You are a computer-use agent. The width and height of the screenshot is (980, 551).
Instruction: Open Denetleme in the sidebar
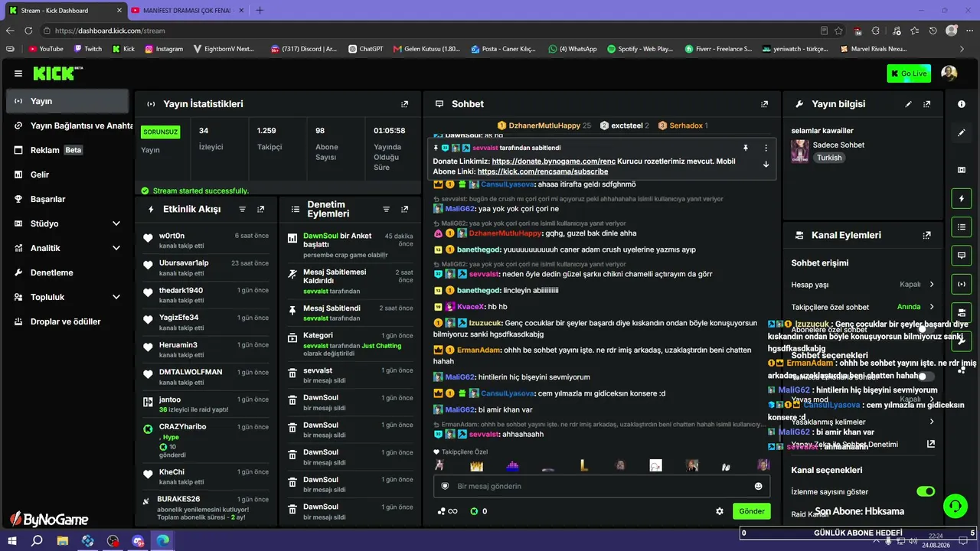(x=67, y=272)
